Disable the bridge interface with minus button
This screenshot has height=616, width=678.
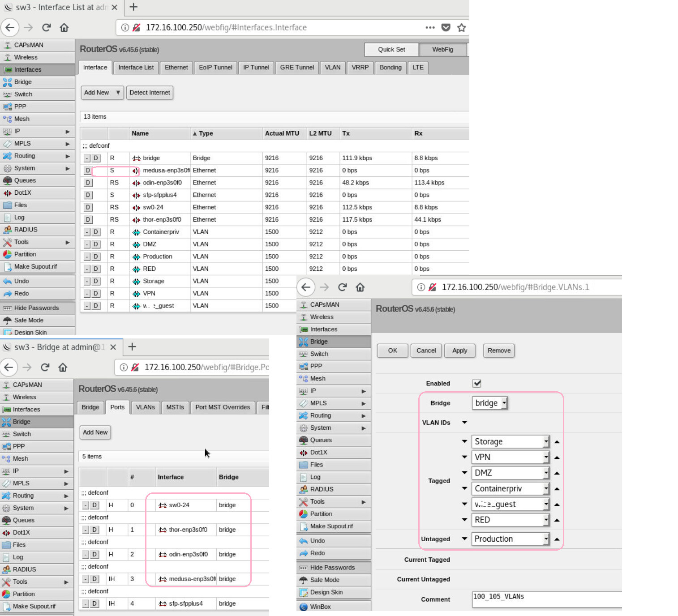87,158
